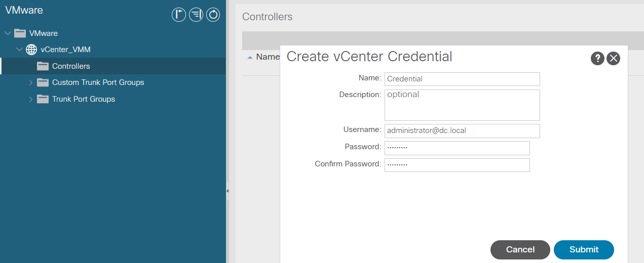
Task: Expand the Custom Trunk Port Groups node
Action: [31, 82]
